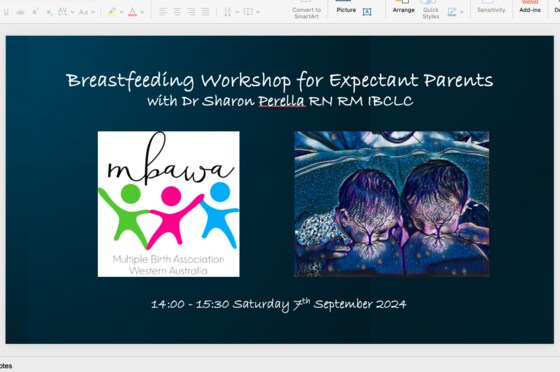The height and width of the screenshot is (372, 560).
Task: Click the misspelled word 'Perella' in subtitle
Action: [x=281, y=101]
